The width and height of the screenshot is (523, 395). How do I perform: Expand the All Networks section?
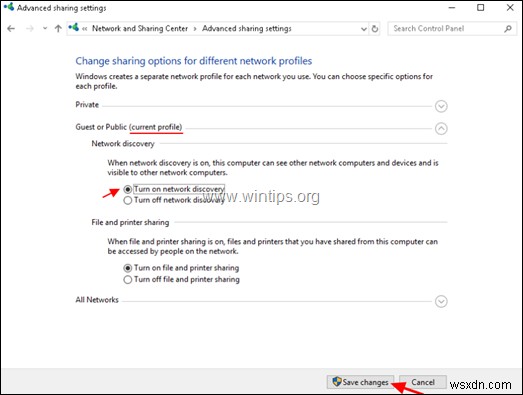click(441, 302)
